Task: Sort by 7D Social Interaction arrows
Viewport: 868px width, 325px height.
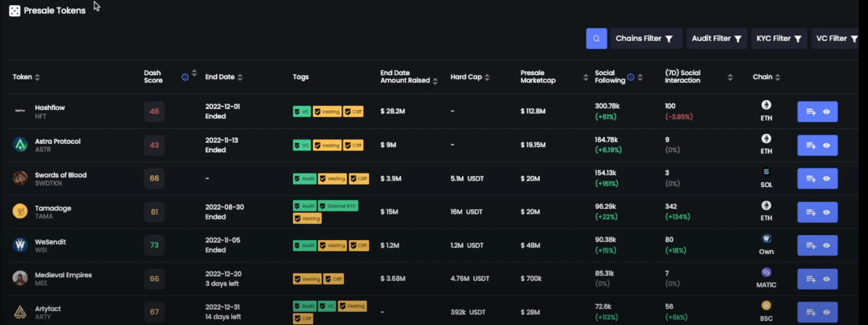Action: coord(730,77)
